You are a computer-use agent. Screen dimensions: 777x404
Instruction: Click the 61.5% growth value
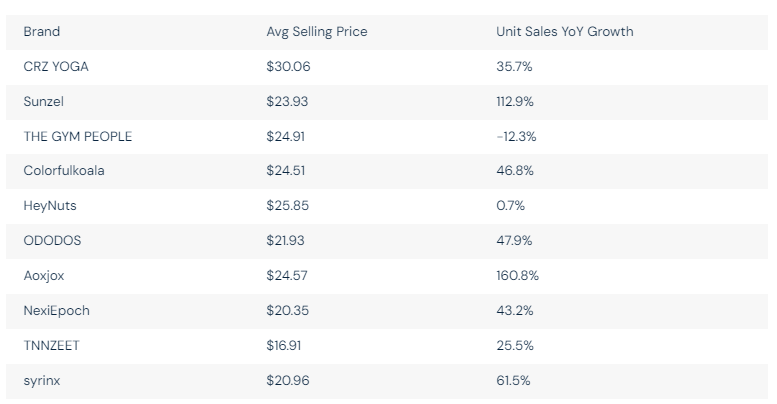513,380
